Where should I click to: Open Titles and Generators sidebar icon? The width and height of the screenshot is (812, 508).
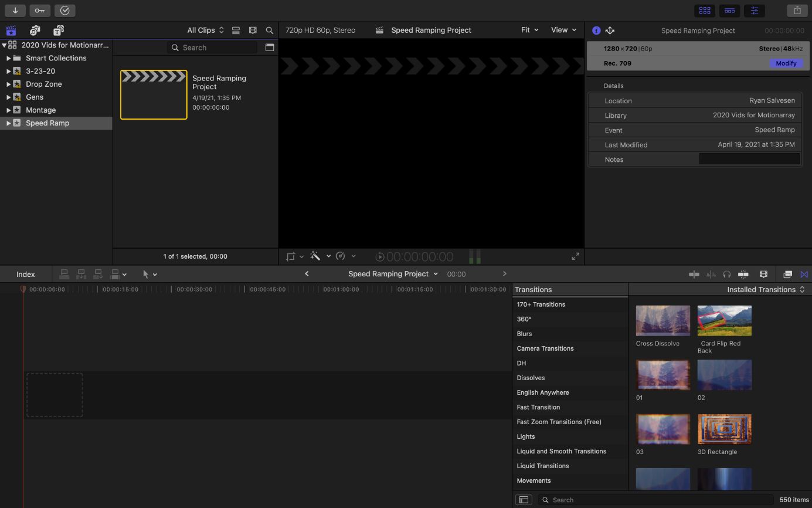[58, 30]
